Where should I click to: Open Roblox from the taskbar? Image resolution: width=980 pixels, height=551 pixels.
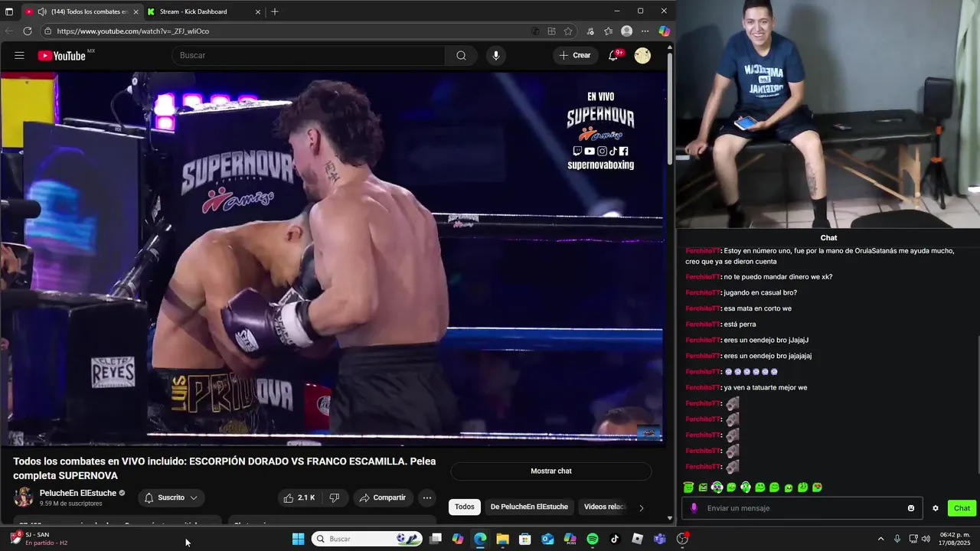point(637,539)
